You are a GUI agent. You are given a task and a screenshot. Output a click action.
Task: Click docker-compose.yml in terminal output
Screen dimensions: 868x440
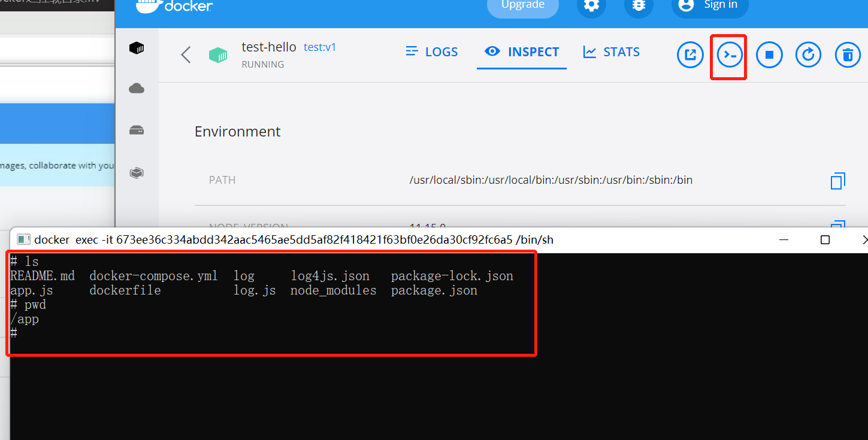pyautogui.click(x=153, y=276)
